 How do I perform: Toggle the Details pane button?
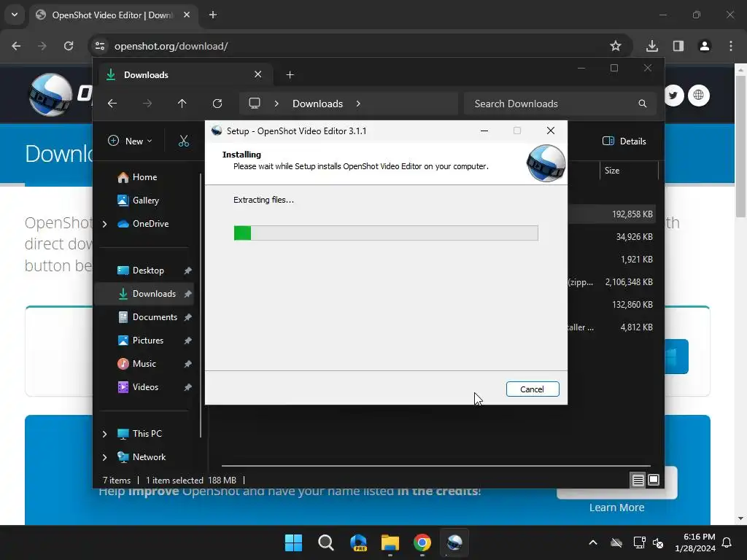click(624, 141)
